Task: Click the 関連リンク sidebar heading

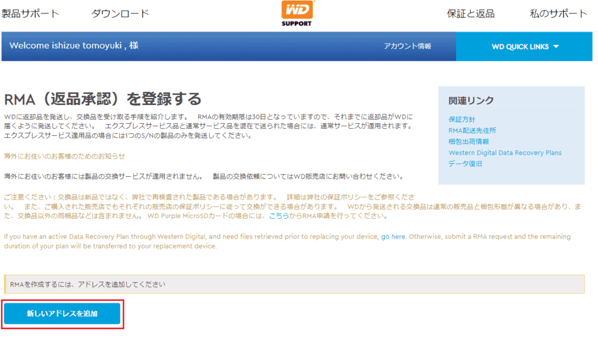Action: [471, 100]
